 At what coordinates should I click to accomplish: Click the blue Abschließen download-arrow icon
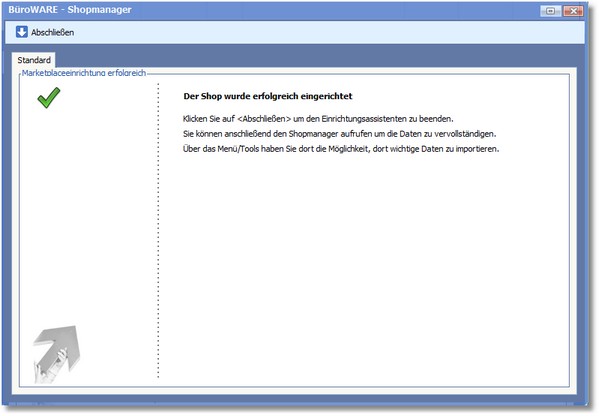(x=22, y=32)
